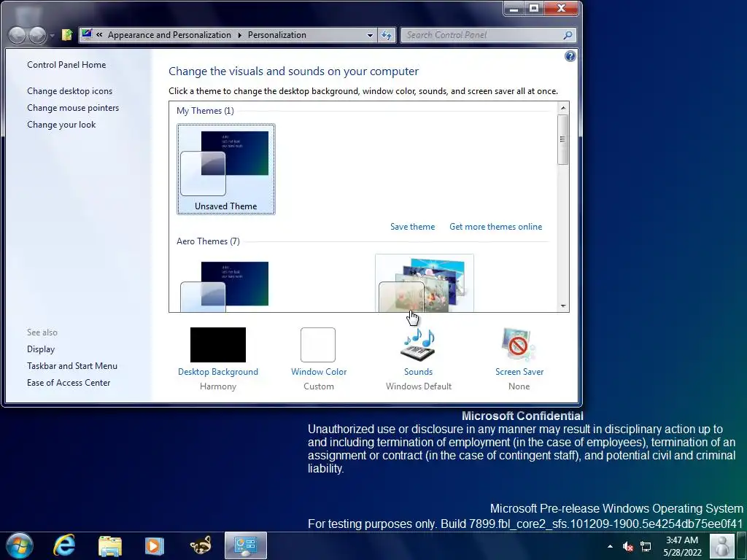Click the theme list scroll up arrow
This screenshot has width=747, height=560.
(x=563, y=108)
